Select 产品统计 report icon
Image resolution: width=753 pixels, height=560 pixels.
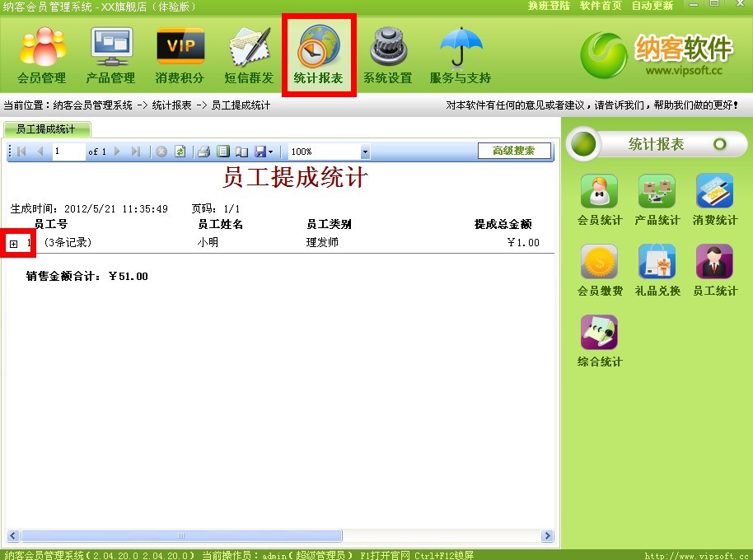[657, 200]
